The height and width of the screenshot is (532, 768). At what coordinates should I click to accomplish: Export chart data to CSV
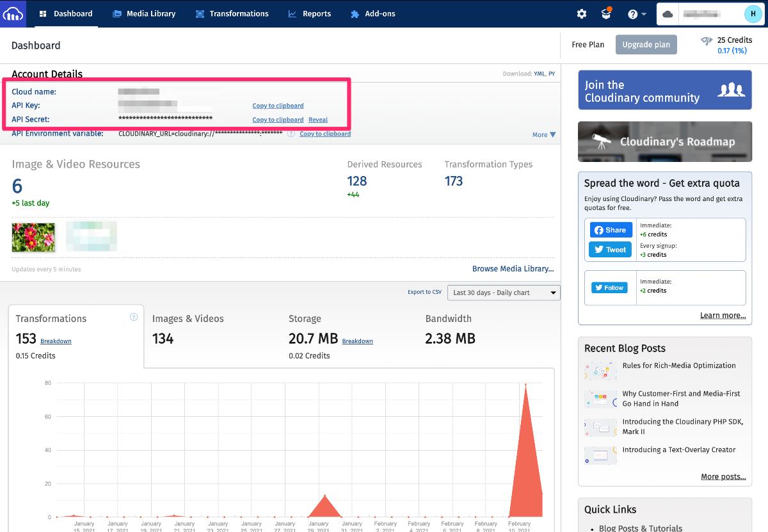(x=424, y=292)
